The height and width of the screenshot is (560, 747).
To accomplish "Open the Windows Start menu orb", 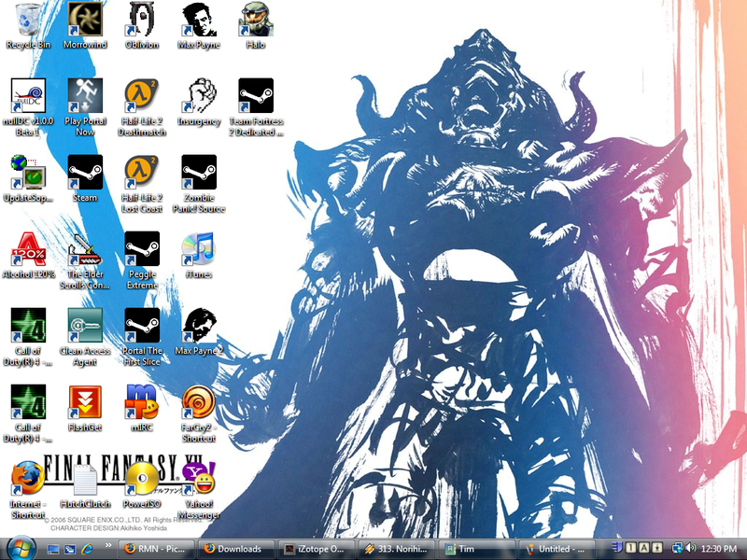I will 20,548.
